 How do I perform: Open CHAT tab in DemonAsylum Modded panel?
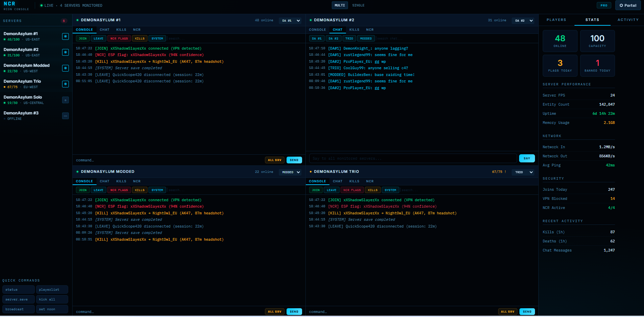pyautogui.click(x=104, y=181)
